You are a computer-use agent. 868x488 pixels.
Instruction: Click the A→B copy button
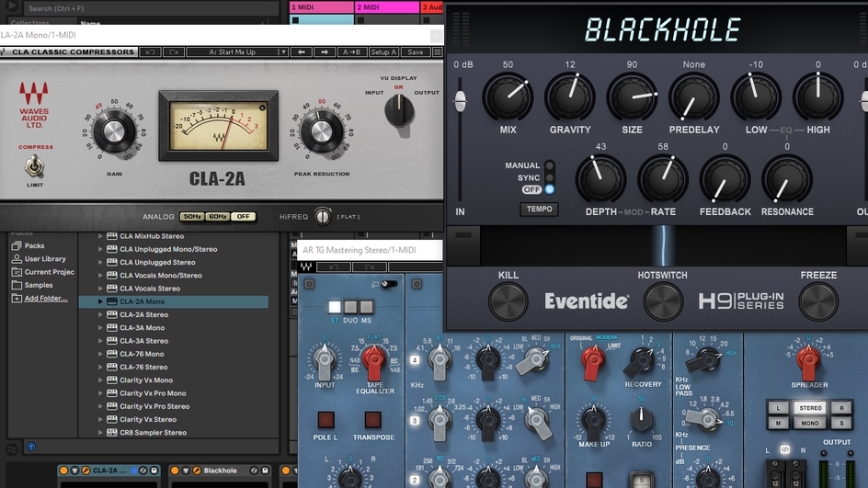point(351,52)
